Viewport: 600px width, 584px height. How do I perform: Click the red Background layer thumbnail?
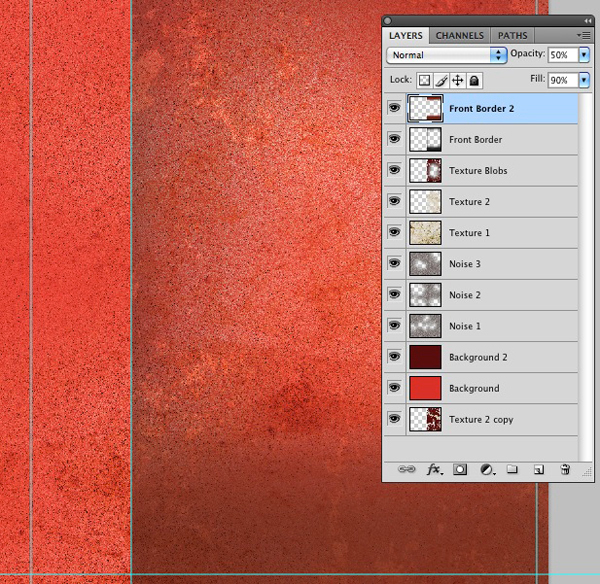coord(425,388)
